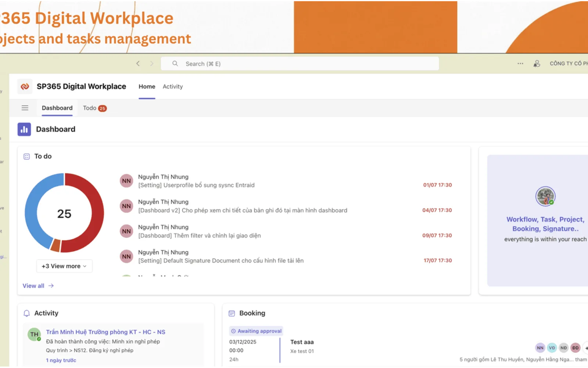The height and width of the screenshot is (368, 588).
Task: Click the Dashboard bar chart icon
Action: tap(24, 129)
